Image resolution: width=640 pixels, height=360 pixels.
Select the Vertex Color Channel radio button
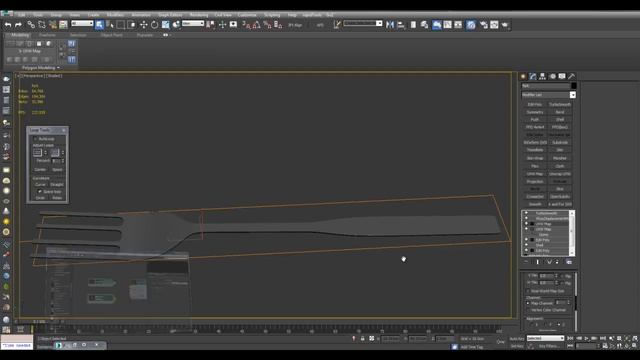(x=528, y=310)
